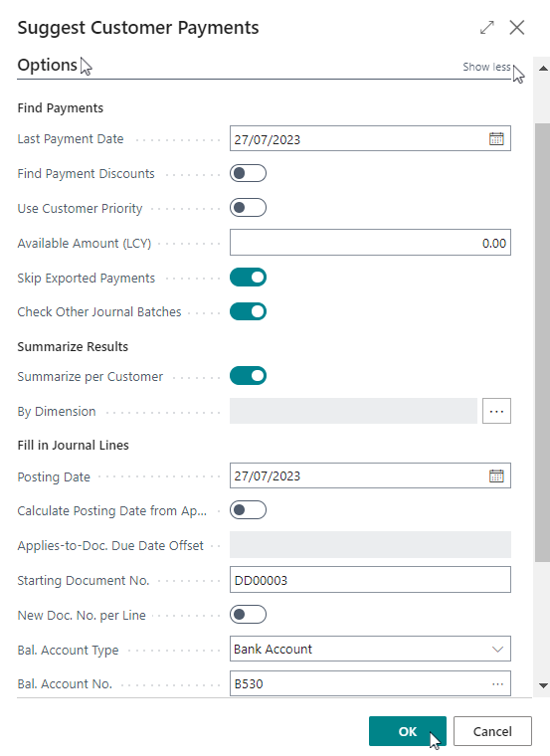The height and width of the screenshot is (756, 550).
Task: Expand dialog to full screen icon
Action: coord(487,28)
